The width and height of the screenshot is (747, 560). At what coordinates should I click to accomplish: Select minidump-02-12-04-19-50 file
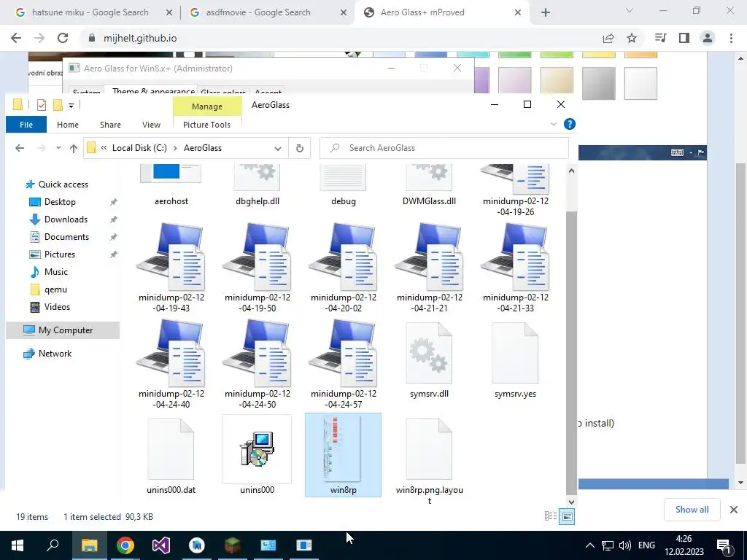pyautogui.click(x=258, y=268)
